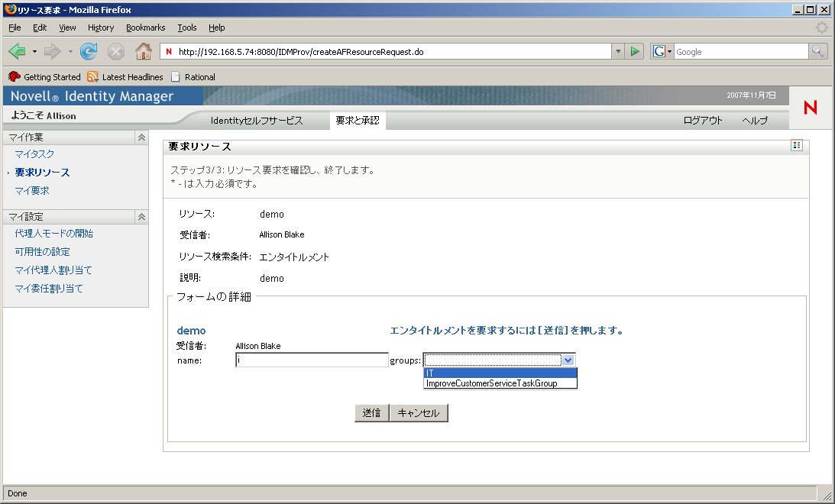Collapse the マイ作業 section
The width and height of the screenshot is (835, 504).
[x=141, y=137]
